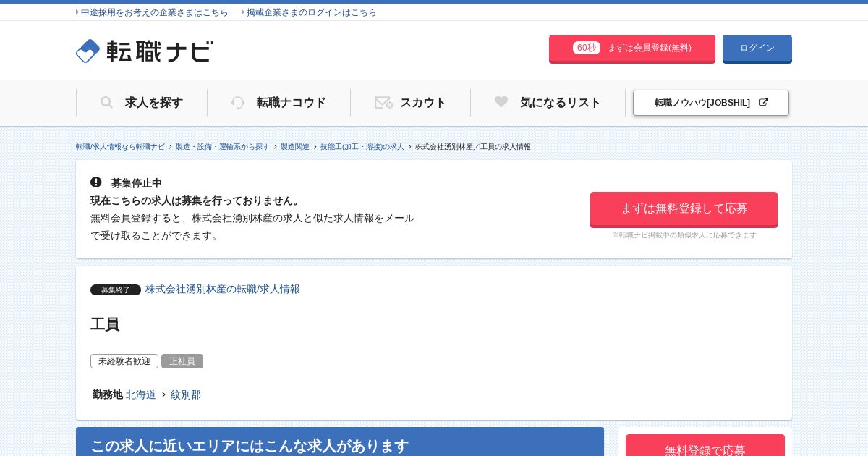
Task: Click the magnifier icon beside 求人を探す
Action: [x=106, y=103]
